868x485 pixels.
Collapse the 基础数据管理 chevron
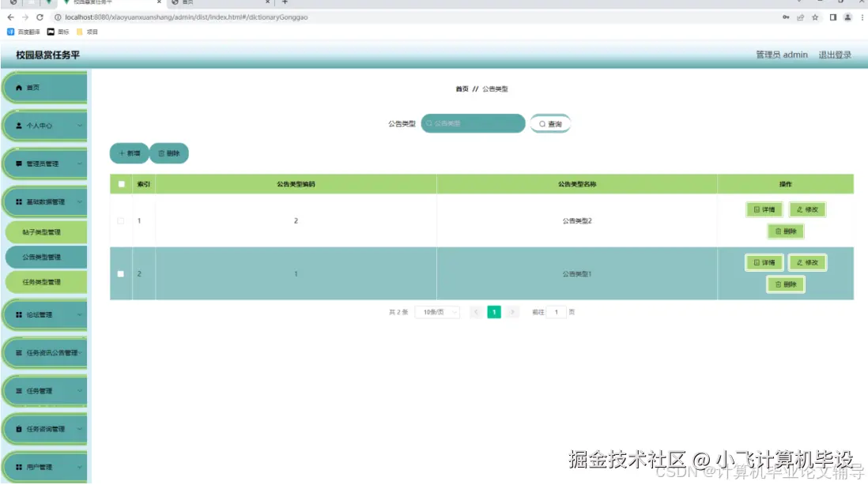[x=79, y=202]
